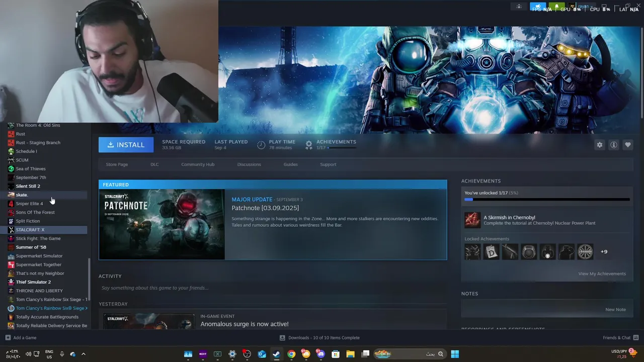
Task: Click the Steam announcements megaphone icon
Action: [538, 7]
